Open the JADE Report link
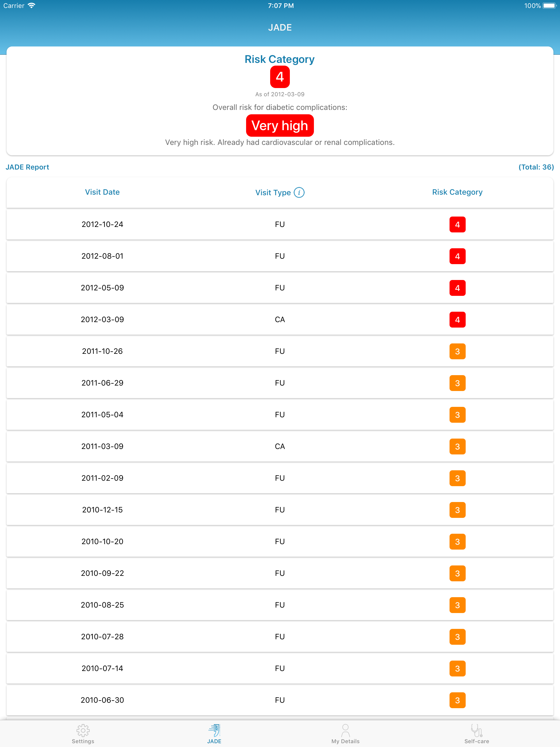The width and height of the screenshot is (560, 747). coord(27,167)
